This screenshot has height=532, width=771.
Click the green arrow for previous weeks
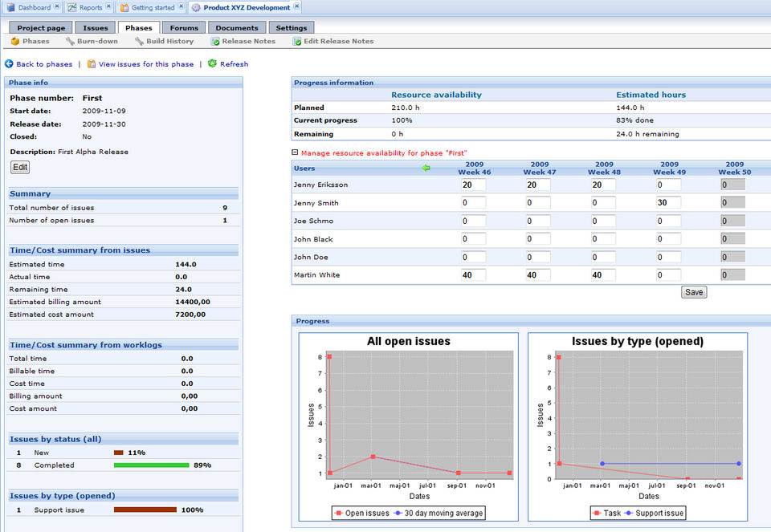pyautogui.click(x=426, y=168)
